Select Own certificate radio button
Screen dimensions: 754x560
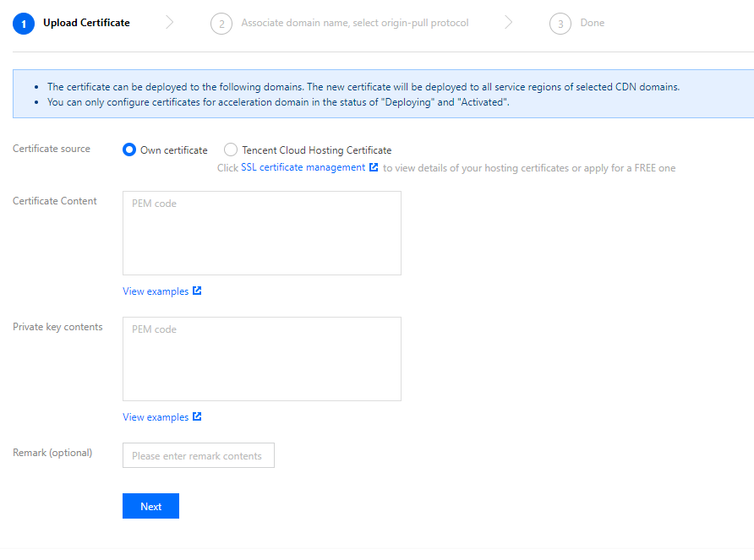click(x=129, y=150)
